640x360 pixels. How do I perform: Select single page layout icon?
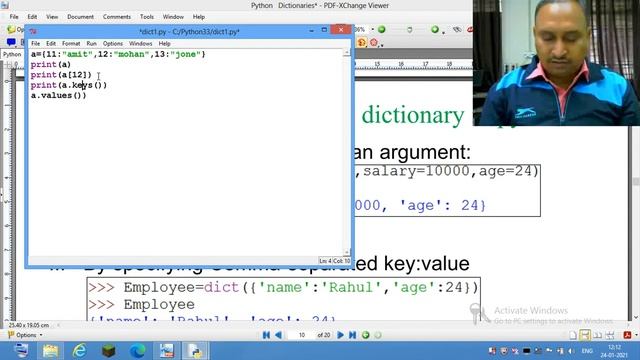(573, 335)
